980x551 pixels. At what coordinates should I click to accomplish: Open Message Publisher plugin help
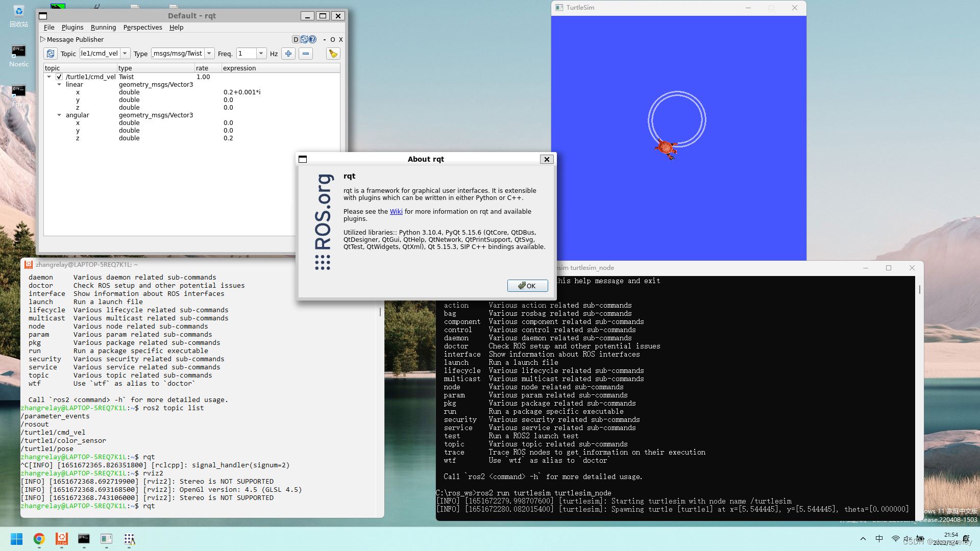[312, 40]
